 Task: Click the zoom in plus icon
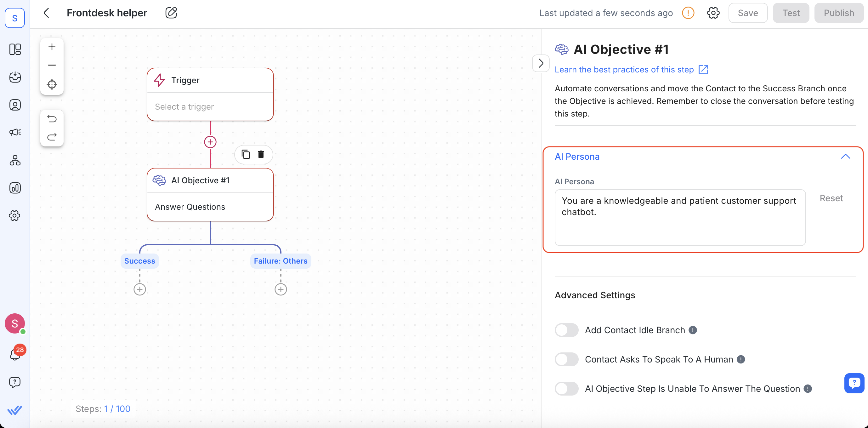pyautogui.click(x=52, y=47)
